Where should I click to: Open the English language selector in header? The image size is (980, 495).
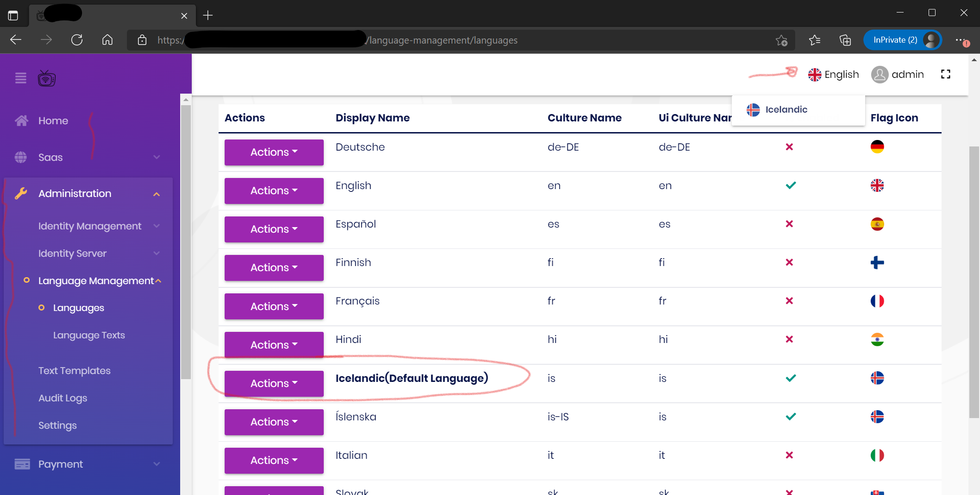coord(833,75)
